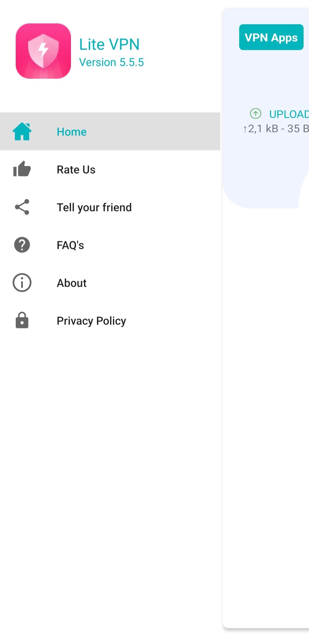Click the FAQ question mark icon
This screenshot has width=309, height=644.
tap(22, 245)
